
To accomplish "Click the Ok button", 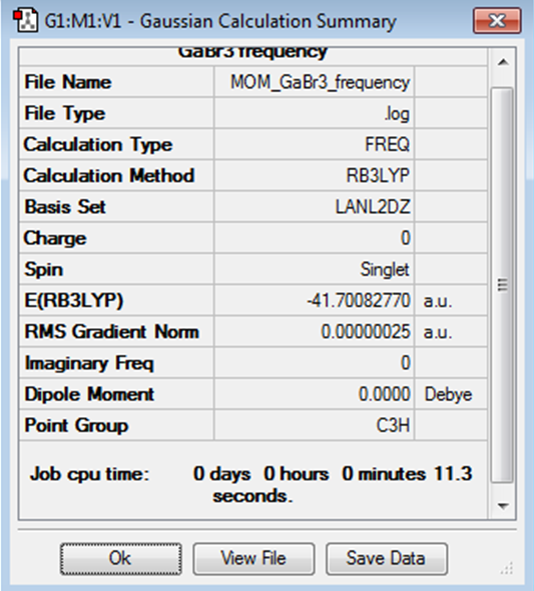I will 121,559.
